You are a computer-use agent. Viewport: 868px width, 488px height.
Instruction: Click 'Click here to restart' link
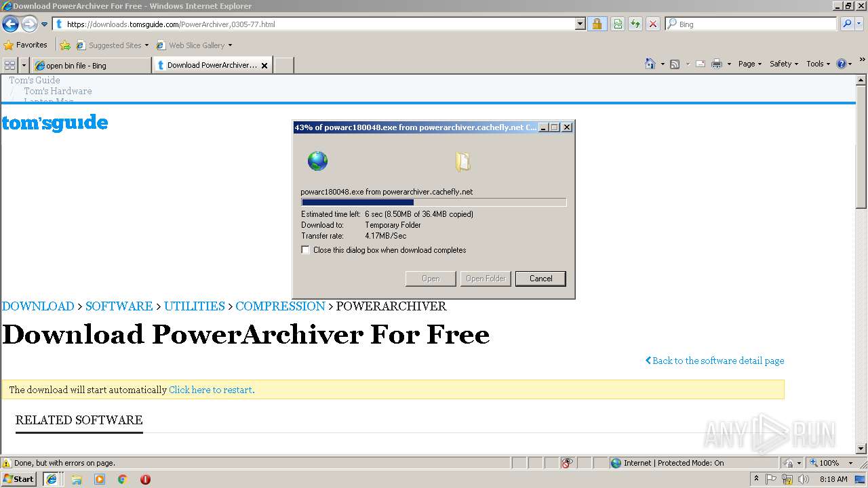[210, 390]
